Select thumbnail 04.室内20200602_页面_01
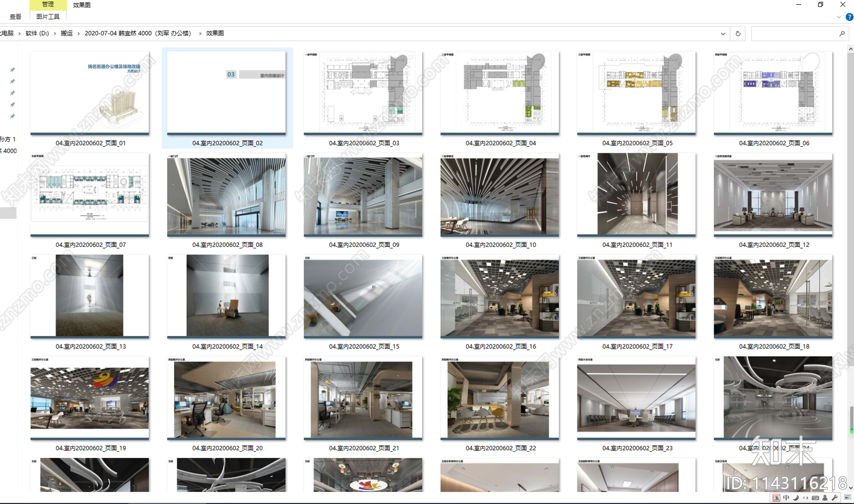Image resolution: width=854 pixels, height=504 pixels. coord(90,93)
